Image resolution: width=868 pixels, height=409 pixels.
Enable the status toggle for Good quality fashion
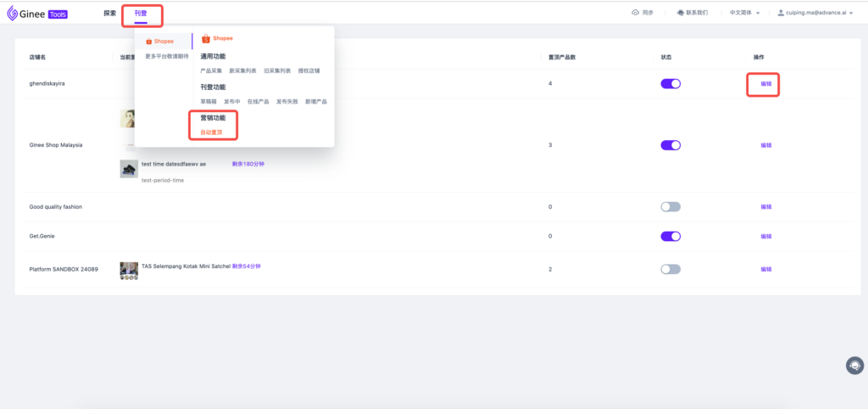(x=670, y=207)
